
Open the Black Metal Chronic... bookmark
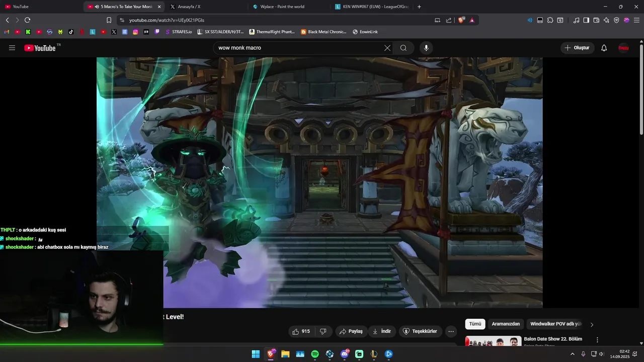[x=324, y=32]
